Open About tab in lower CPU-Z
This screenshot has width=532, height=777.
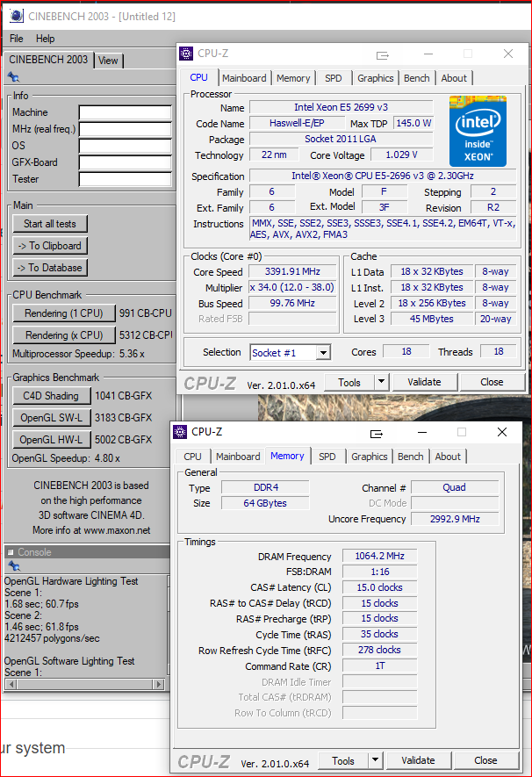[448, 457]
